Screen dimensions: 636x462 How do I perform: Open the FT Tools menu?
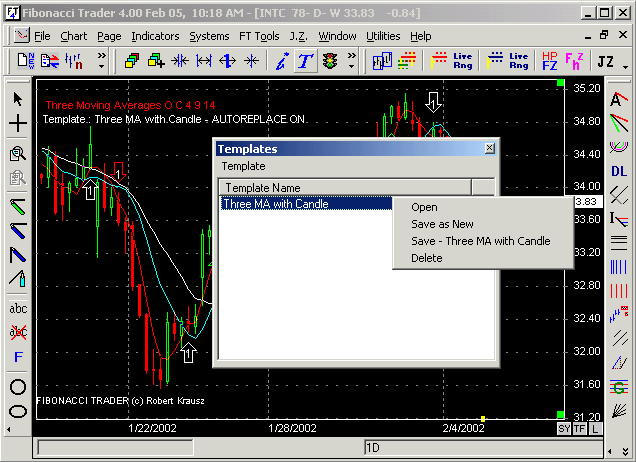coord(259,37)
